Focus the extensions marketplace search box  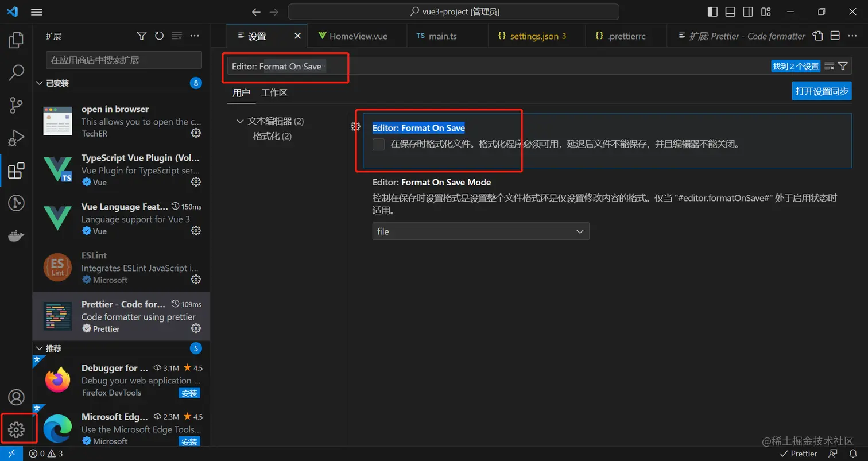coord(124,60)
